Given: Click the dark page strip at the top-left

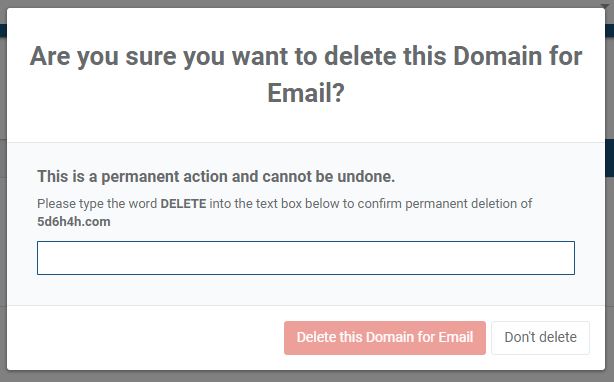Looking at the screenshot, I should [3, 31].
